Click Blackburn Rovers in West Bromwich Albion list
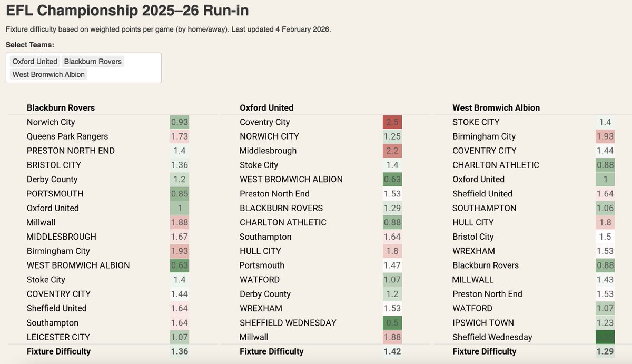 tap(486, 265)
